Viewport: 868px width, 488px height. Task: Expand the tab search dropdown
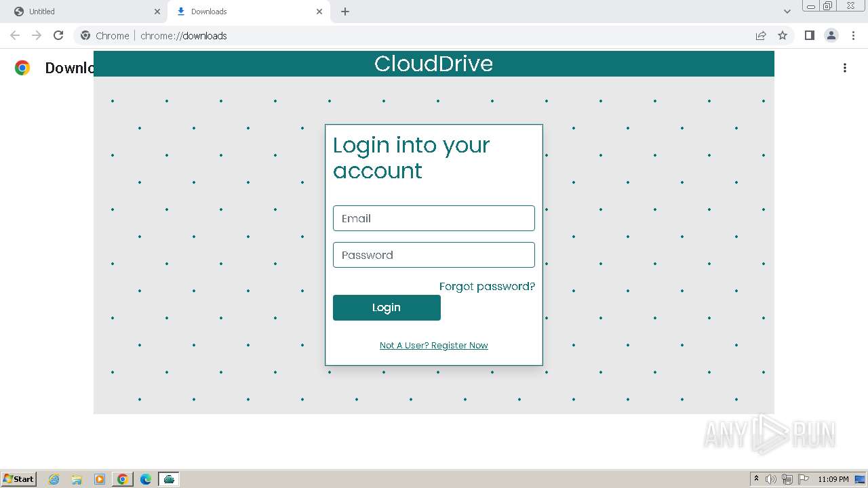(787, 12)
